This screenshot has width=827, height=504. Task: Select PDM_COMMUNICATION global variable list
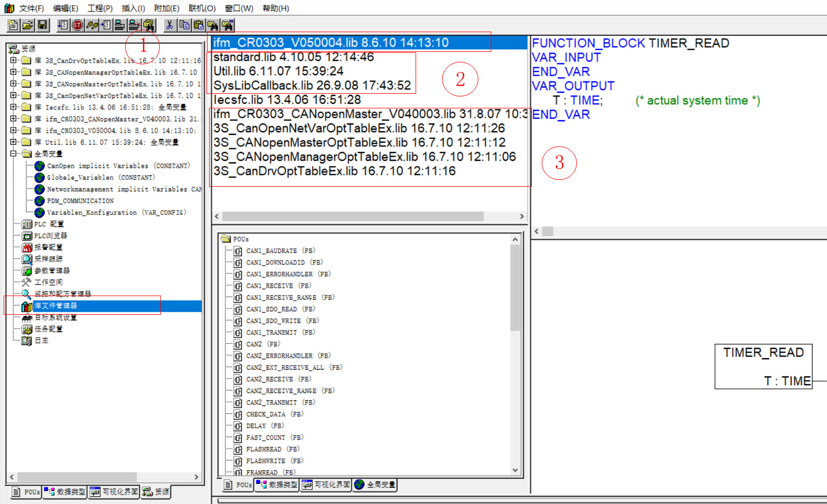coord(80,201)
